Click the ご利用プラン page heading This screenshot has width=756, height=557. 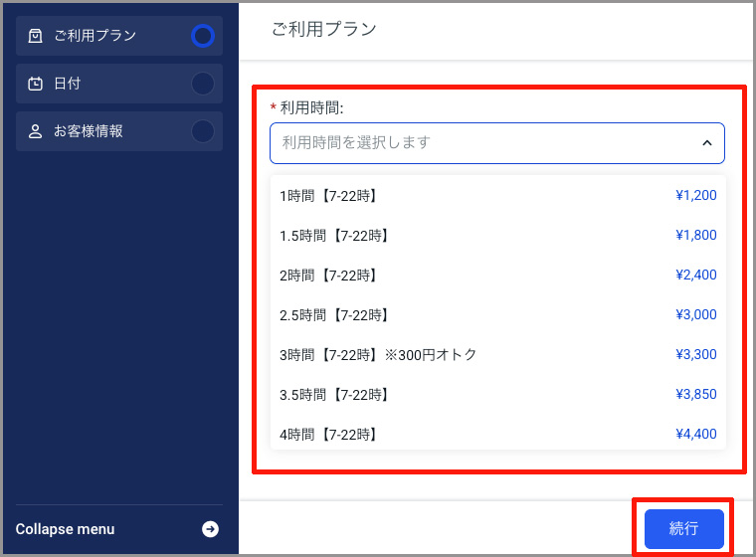coord(323,29)
